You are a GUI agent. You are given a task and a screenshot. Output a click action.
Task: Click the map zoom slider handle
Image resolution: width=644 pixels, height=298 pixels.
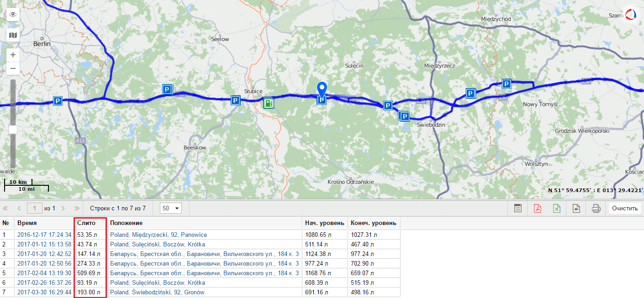point(13,130)
